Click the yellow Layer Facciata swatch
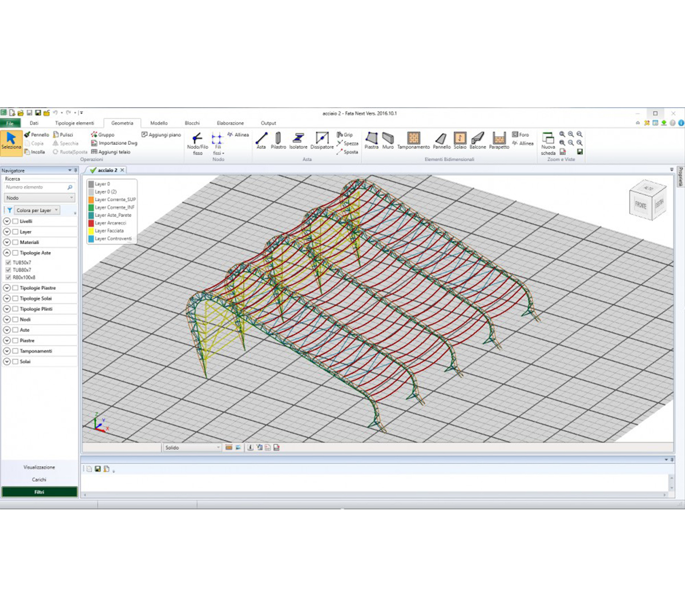685x616 pixels. [91, 231]
